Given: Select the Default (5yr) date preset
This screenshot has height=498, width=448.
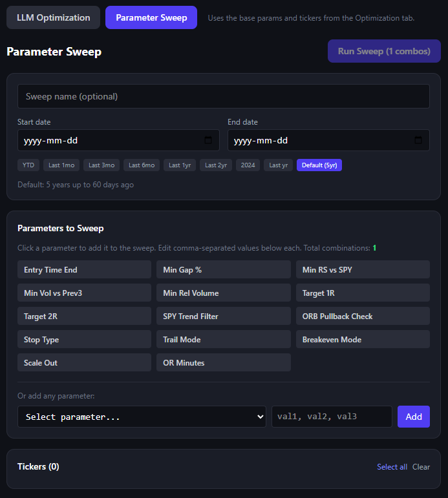Looking at the screenshot, I should point(319,165).
